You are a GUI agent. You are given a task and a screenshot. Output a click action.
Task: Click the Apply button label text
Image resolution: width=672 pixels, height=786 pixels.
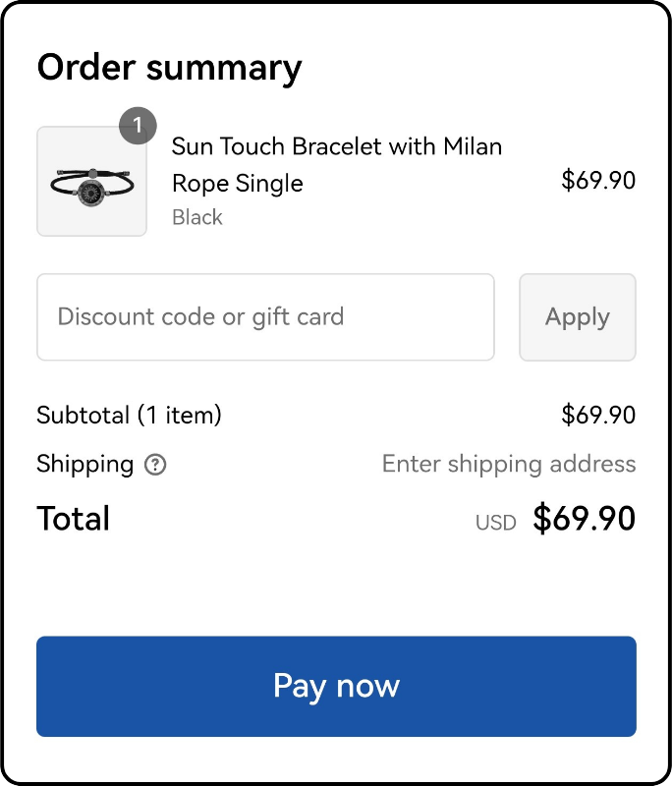[x=578, y=317]
